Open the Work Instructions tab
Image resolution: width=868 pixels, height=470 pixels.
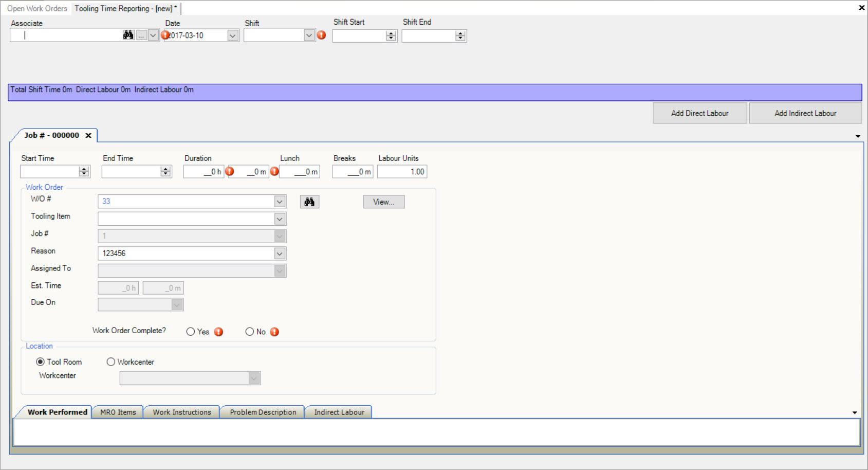(x=182, y=412)
